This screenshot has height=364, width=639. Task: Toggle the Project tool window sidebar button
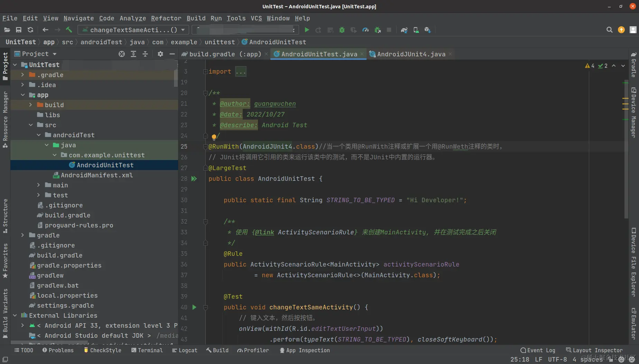pos(5,66)
